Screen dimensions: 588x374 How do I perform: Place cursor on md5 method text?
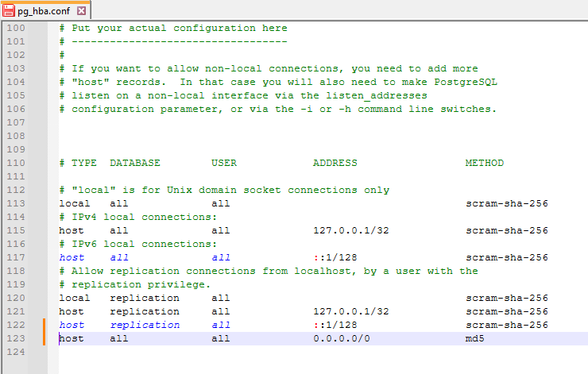click(474, 338)
